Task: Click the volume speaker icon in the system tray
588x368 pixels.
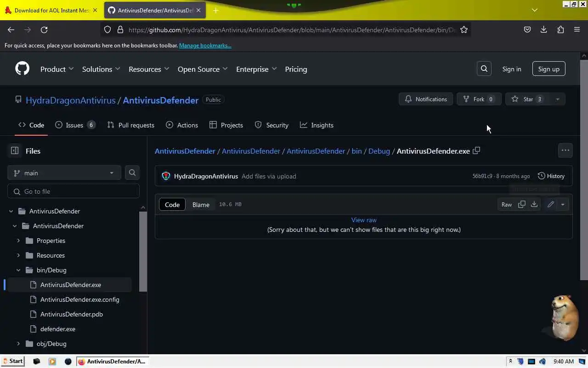Action: click(543, 361)
